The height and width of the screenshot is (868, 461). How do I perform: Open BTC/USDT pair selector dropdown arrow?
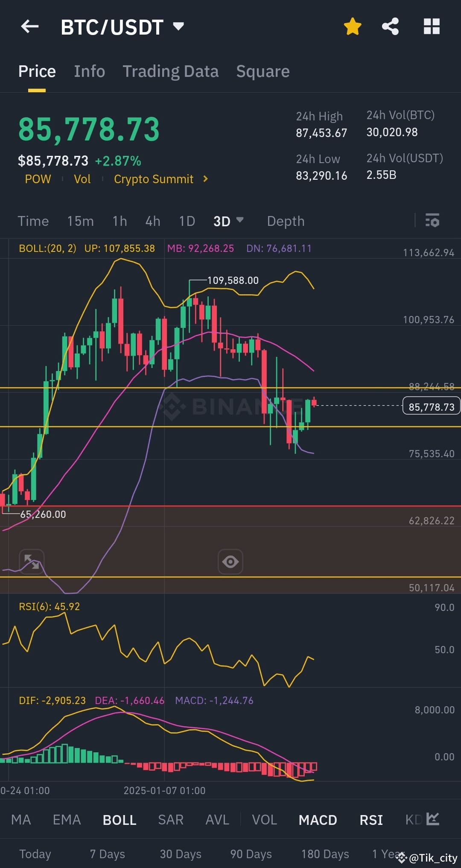coord(178,26)
